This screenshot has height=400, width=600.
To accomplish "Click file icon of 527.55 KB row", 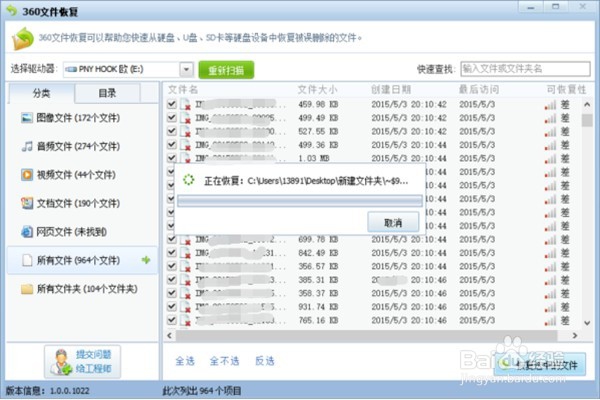I will 186,131.
